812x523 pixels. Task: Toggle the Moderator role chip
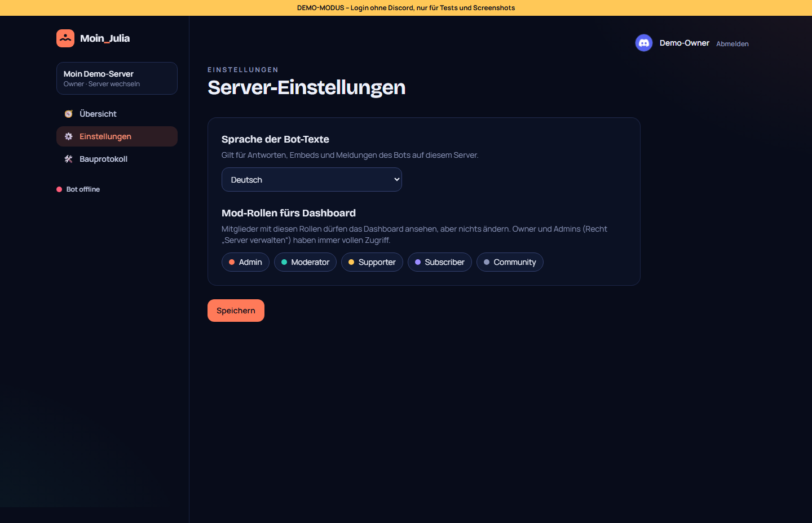(305, 262)
